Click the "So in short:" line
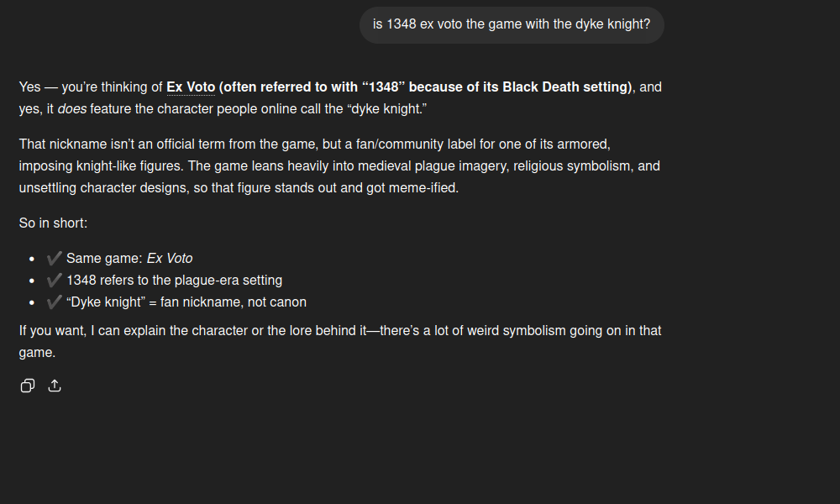The image size is (840, 504). tap(53, 223)
